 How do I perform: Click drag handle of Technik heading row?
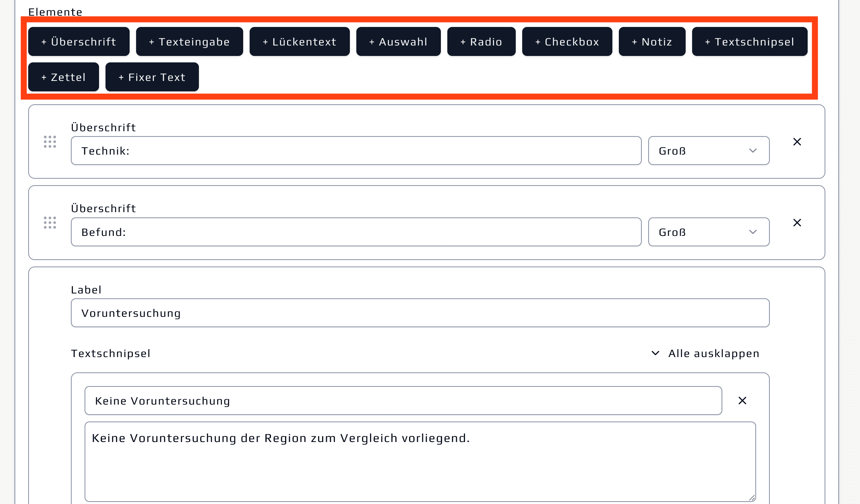(x=50, y=142)
